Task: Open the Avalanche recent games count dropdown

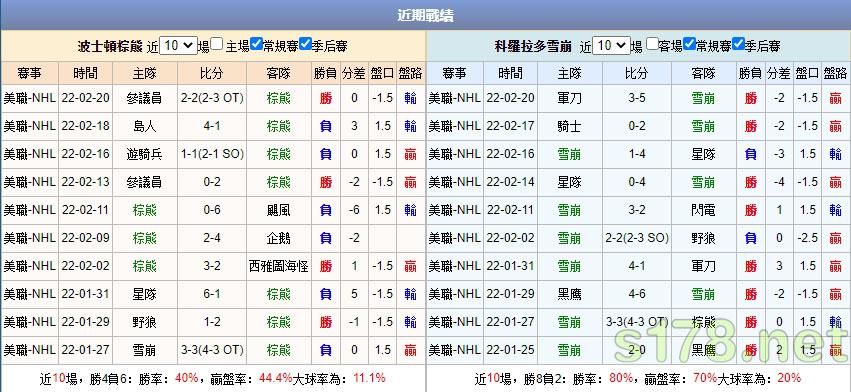Action: pos(612,46)
